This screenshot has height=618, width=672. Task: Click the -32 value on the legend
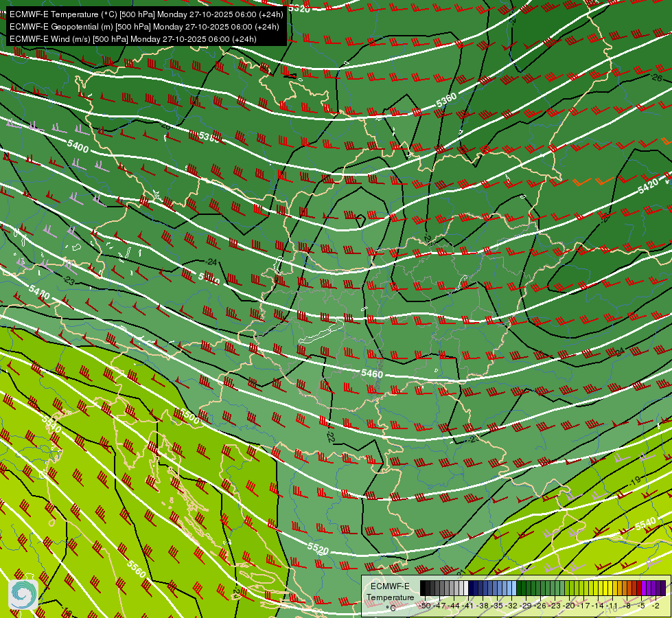[511, 606]
